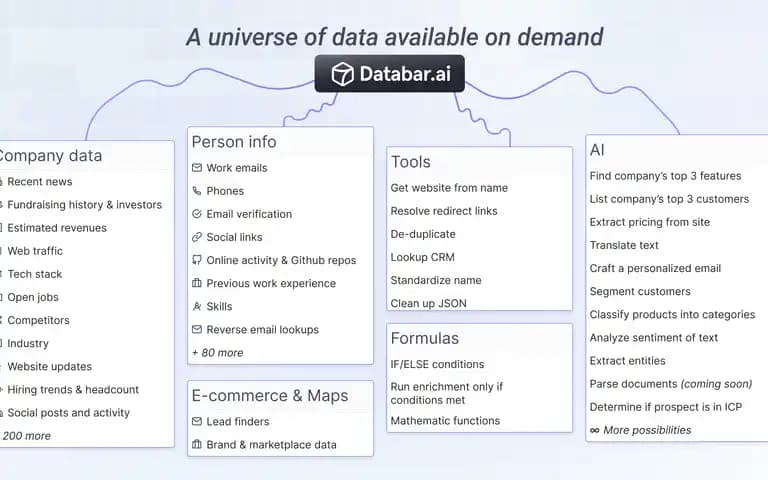Select 'Estimated revenues'
Image resolution: width=768 pixels, height=480 pixels.
(57, 228)
